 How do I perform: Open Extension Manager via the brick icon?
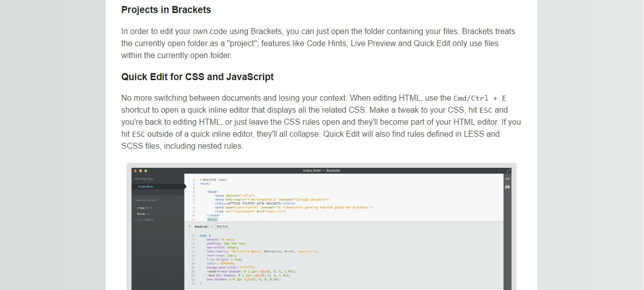coord(506,186)
